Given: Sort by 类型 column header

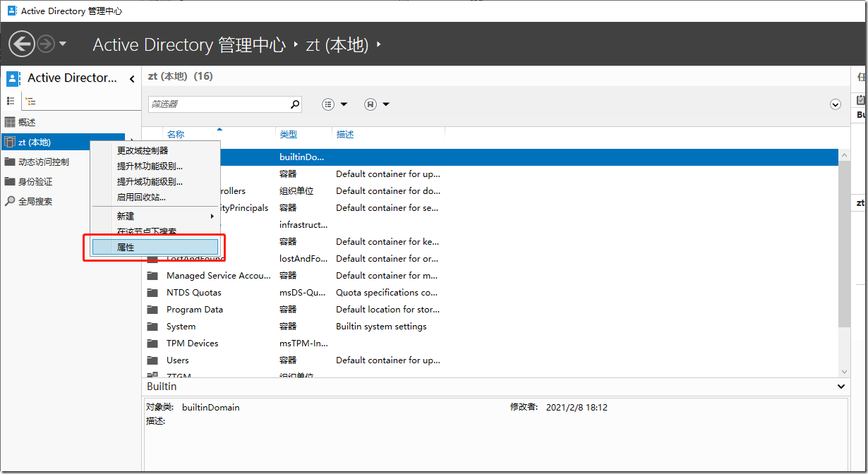Looking at the screenshot, I should 289,135.
